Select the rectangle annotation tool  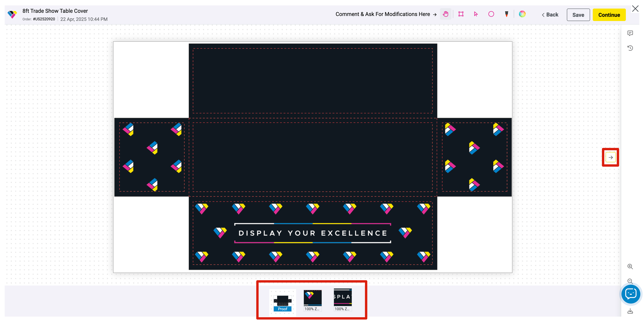pos(461,14)
